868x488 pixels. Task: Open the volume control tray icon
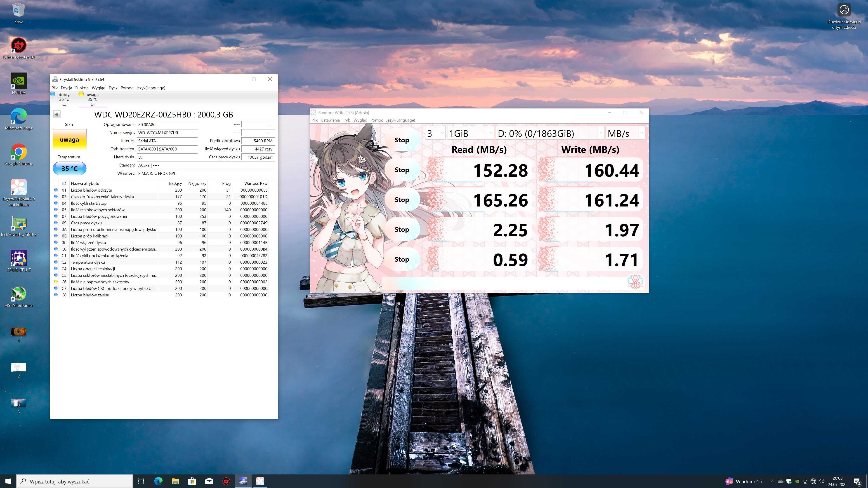click(x=821, y=481)
